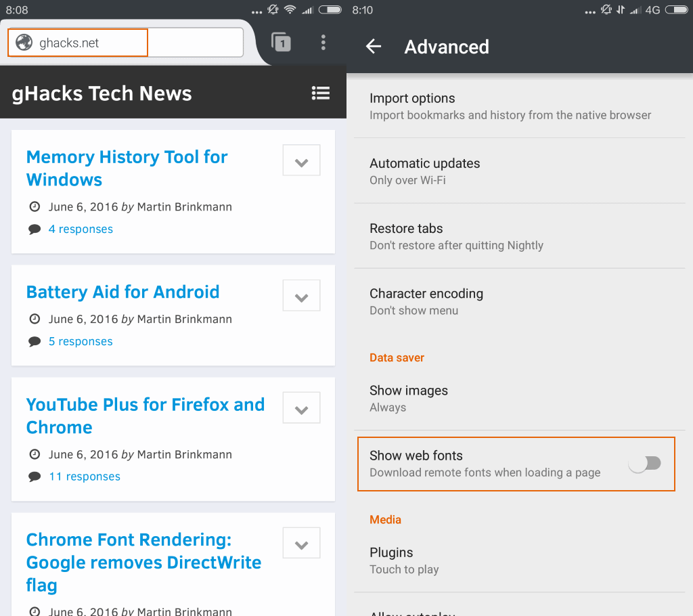The image size is (693, 616).
Task: Open Automatic updates setting
Action: [519, 171]
